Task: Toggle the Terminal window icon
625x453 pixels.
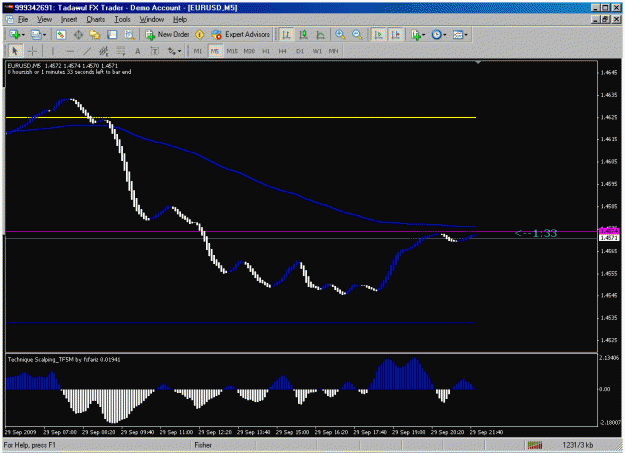Action: pos(112,35)
